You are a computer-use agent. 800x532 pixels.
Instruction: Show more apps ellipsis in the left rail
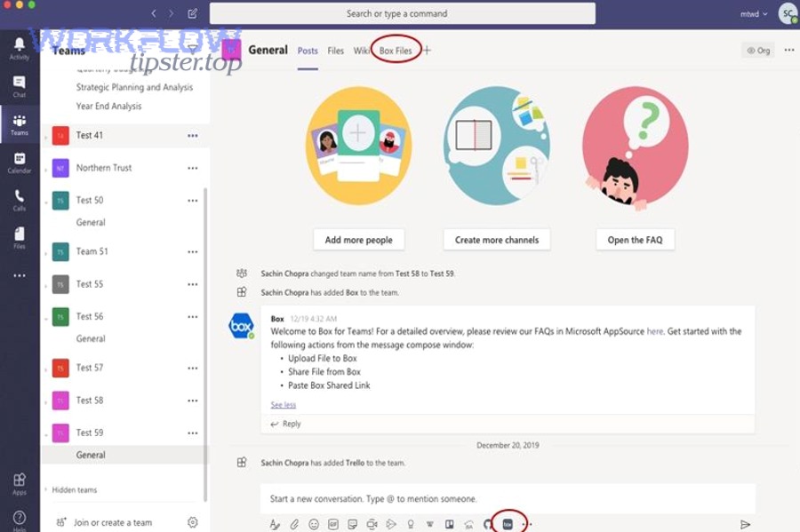(x=20, y=275)
